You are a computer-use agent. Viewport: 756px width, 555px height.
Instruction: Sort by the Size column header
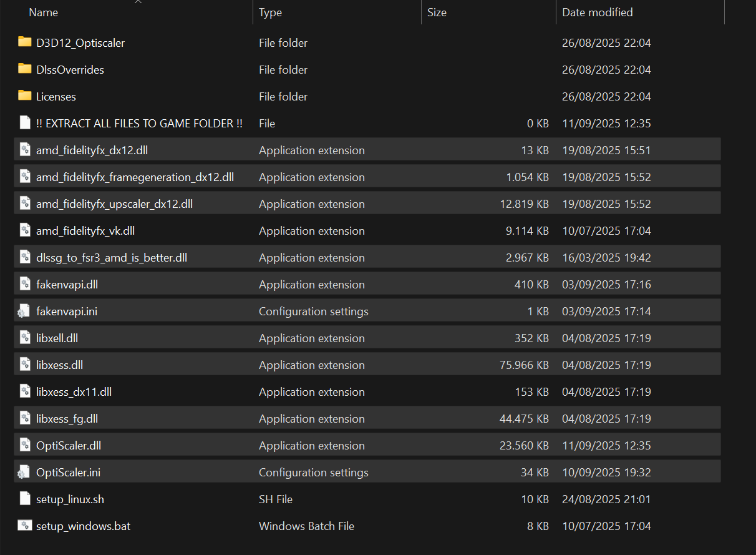click(x=437, y=12)
